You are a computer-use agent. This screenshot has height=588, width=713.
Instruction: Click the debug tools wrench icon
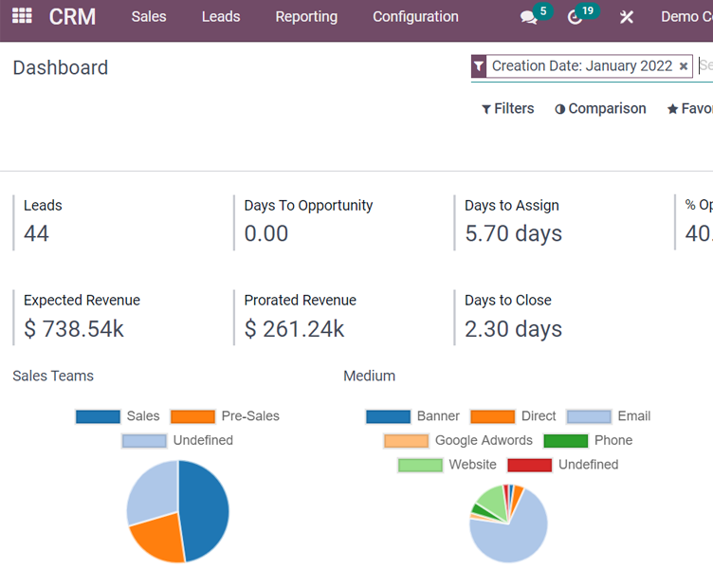click(x=626, y=17)
